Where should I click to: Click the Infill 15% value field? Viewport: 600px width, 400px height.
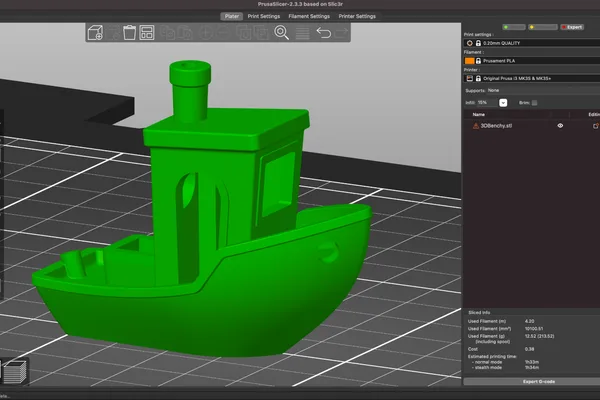point(487,103)
